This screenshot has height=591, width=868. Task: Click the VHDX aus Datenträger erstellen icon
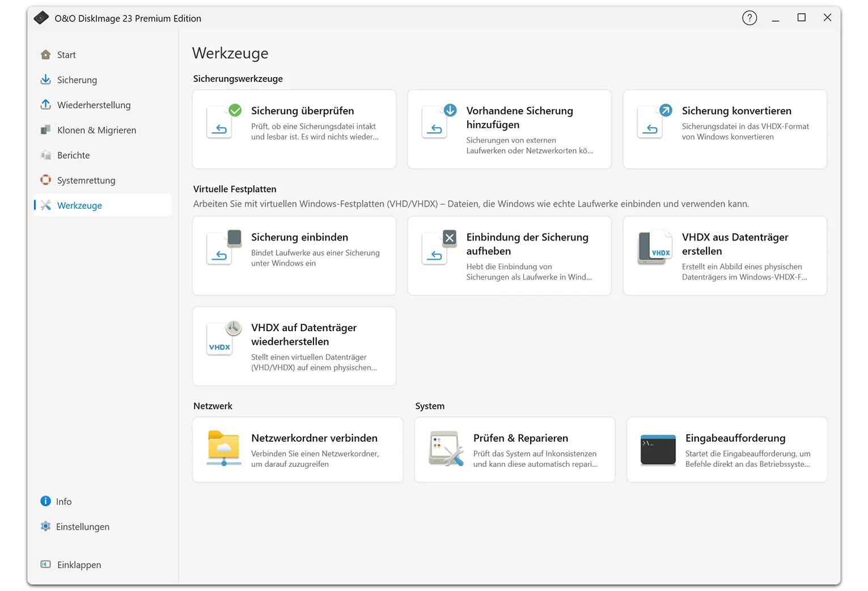click(x=654, y=248)
